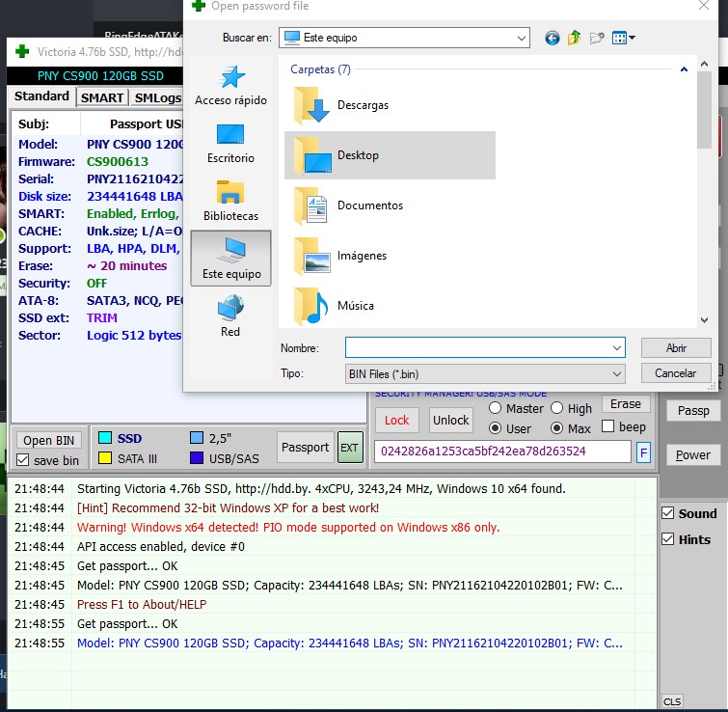Image resolution: width=728 pixels, height=712 pixels.
Task: Click the Lock button
Action: 397,421
